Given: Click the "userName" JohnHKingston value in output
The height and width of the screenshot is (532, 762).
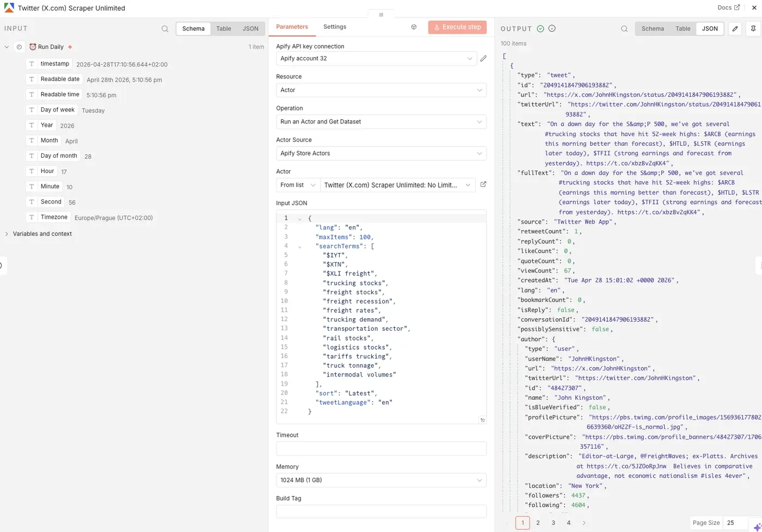Looking at the screenshot, I should [x=594, y=359].
